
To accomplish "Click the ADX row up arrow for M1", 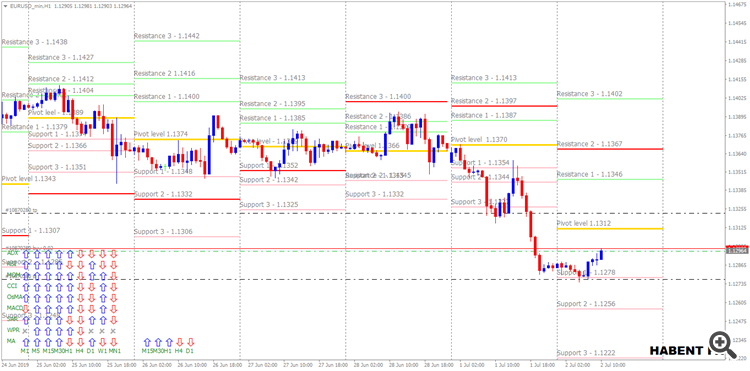I will pyautogui.click(x=26, y=254).
